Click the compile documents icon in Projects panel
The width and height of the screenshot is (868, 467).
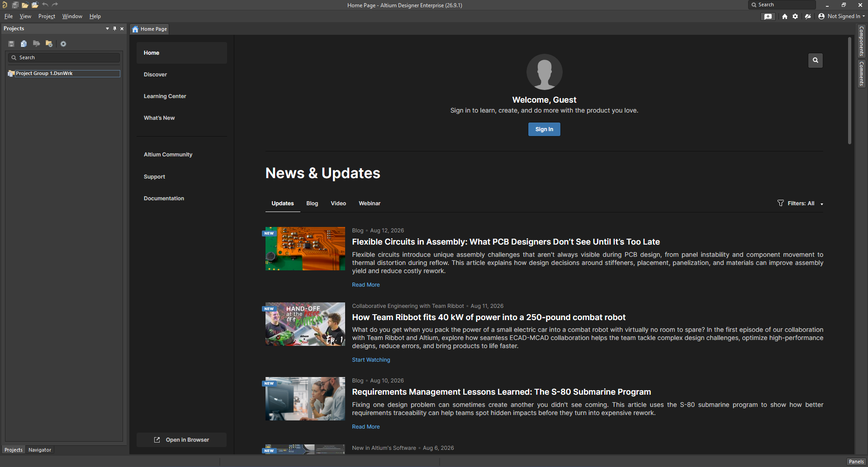click(24, 44)
